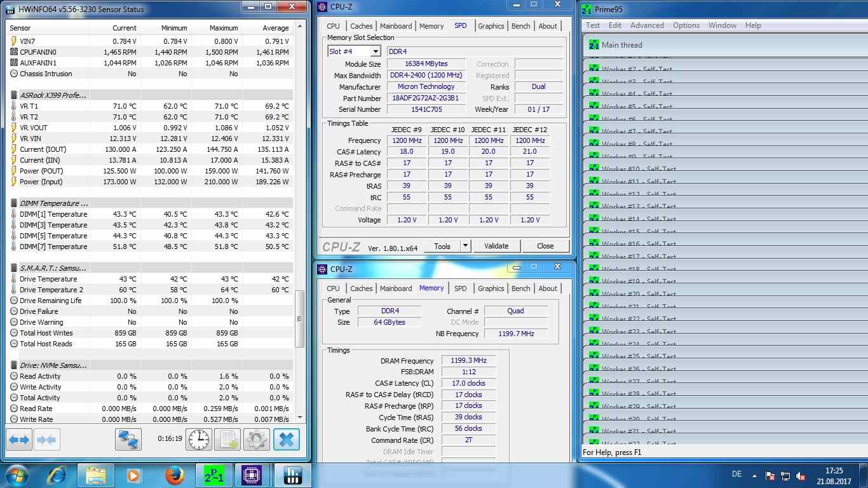Click the DE language indicator
This screenshot has height=488, width=868.
pos(737,475)
